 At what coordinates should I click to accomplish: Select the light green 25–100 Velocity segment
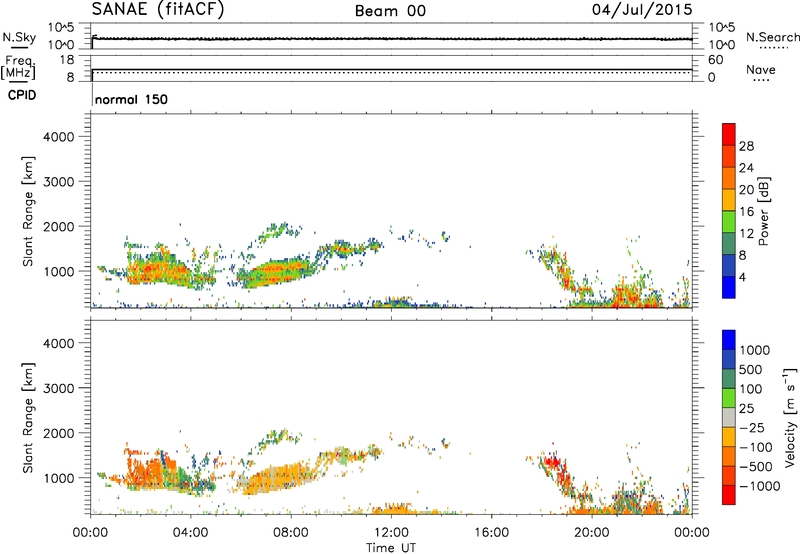(x=729, y=398)
